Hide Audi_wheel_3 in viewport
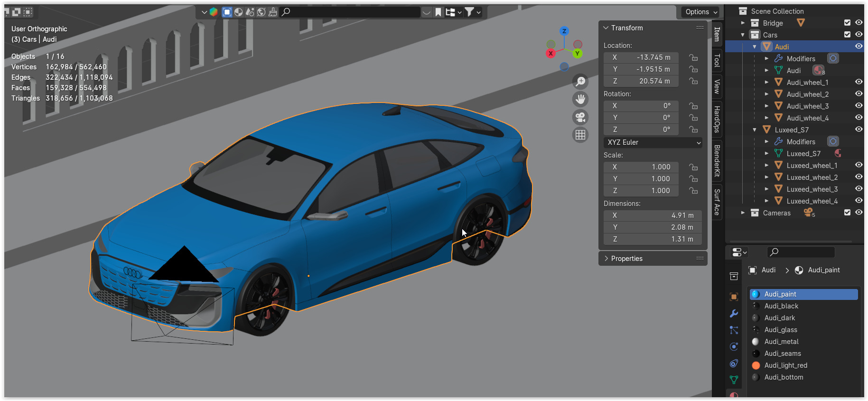 pos(859,106)
